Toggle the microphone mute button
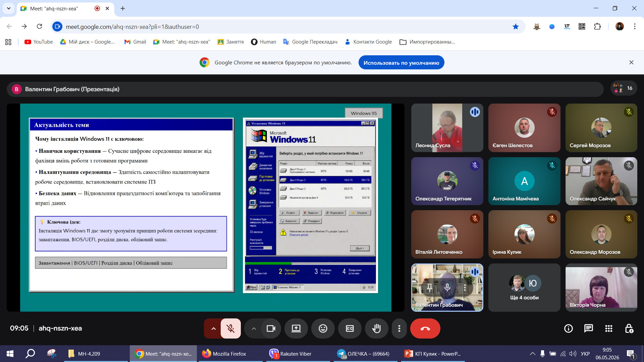This screenshot has height=362, width=644. click(x=230, y=328)
